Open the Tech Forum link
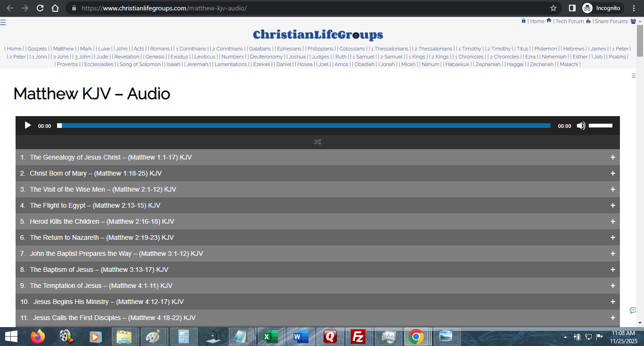 coord(569,21)
